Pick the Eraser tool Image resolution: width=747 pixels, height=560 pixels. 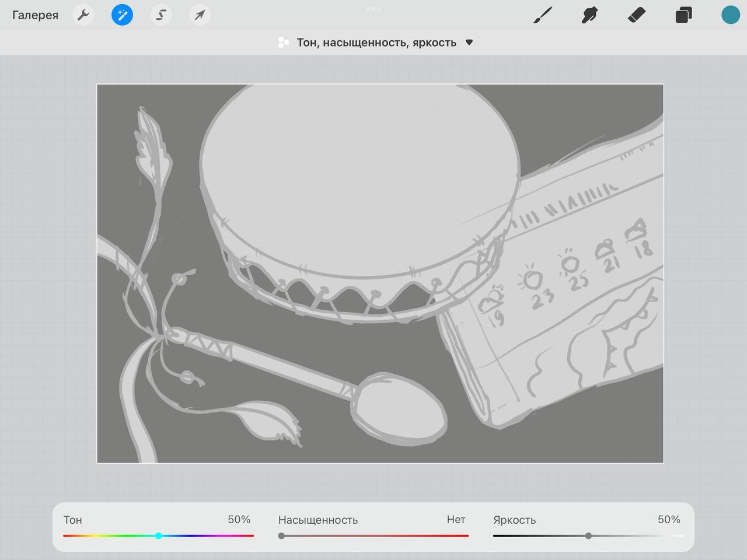(637, 15)
